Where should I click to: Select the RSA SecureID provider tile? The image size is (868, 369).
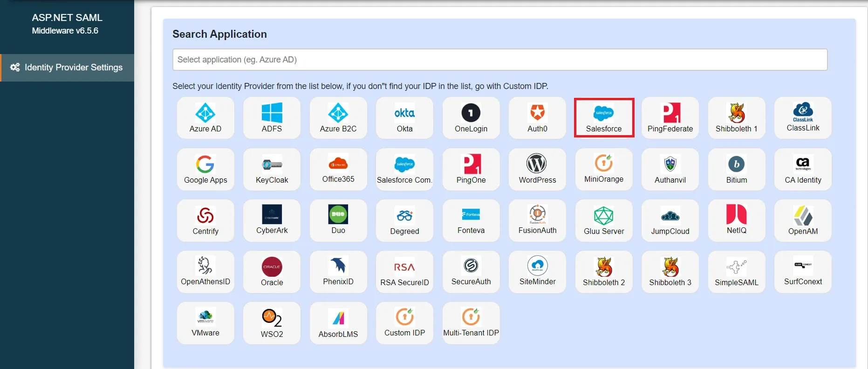404,272
